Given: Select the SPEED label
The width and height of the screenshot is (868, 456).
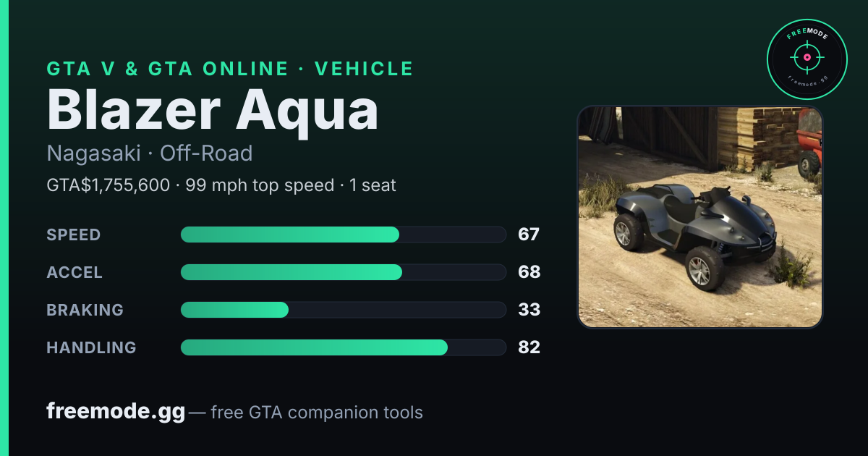Looking at the screenshot, I should click(x=74, y=235).
